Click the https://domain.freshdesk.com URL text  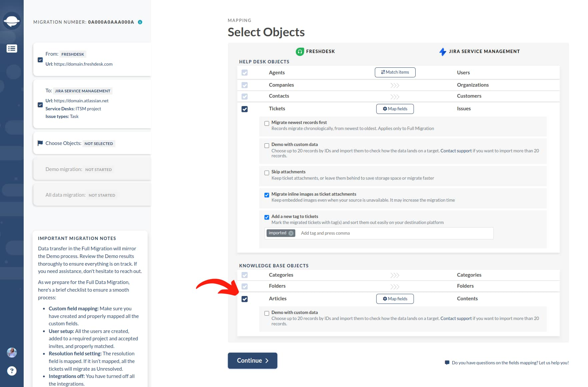(83, 64)
